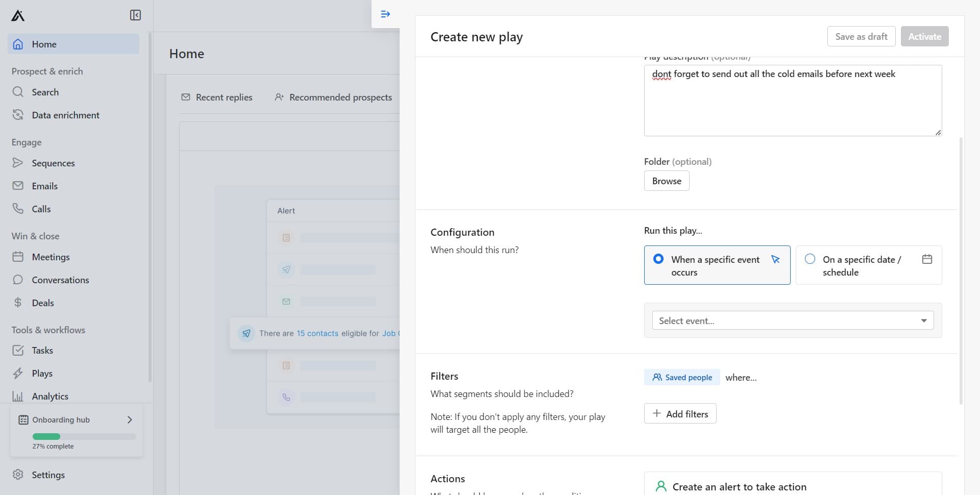
Task: Switch to Recommended prospects tab
Action: point(333,97)
